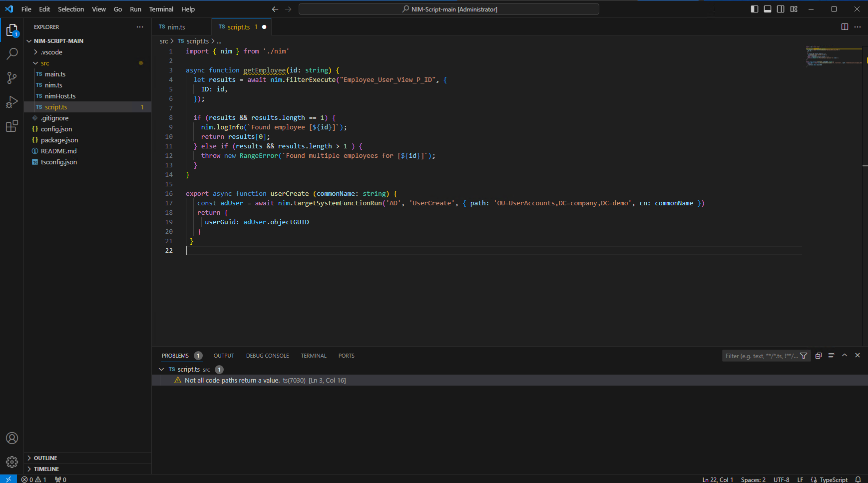Open the Accounts menu icon
Viewport: 868px width, 483px height.
tap(12, 438)
